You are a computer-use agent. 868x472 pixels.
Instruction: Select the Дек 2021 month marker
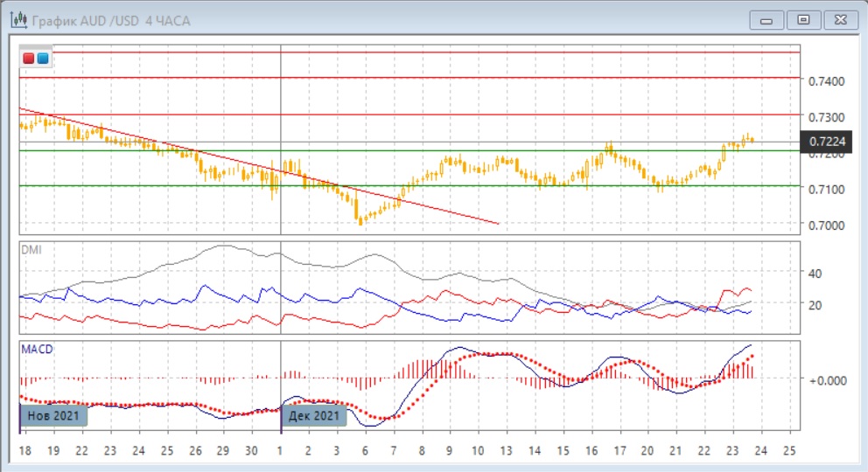tap(314, 416)
